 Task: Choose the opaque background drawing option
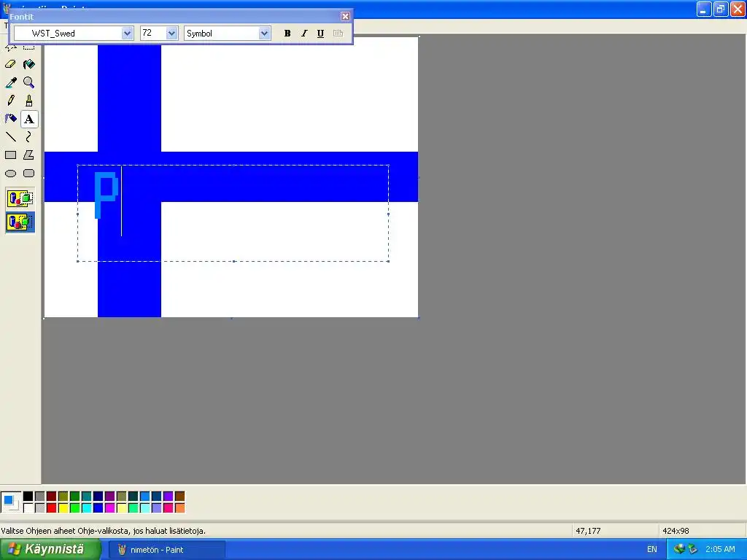[20, 198]
